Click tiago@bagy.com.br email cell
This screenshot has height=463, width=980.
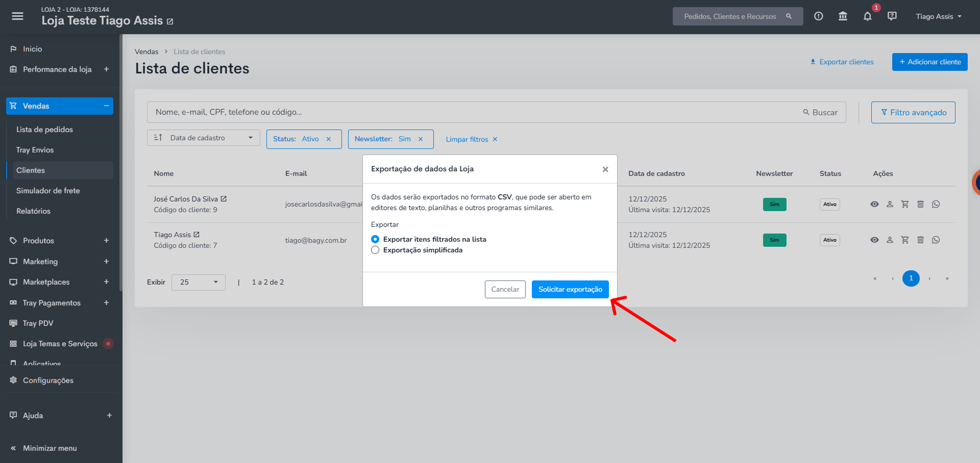point(316,240)
